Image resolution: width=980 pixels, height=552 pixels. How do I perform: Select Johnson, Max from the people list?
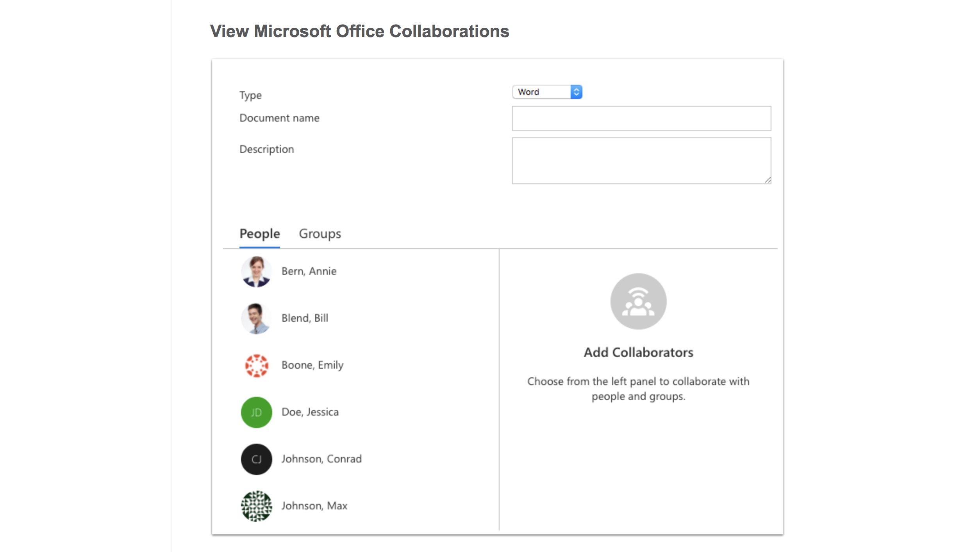tap(314, 506)
